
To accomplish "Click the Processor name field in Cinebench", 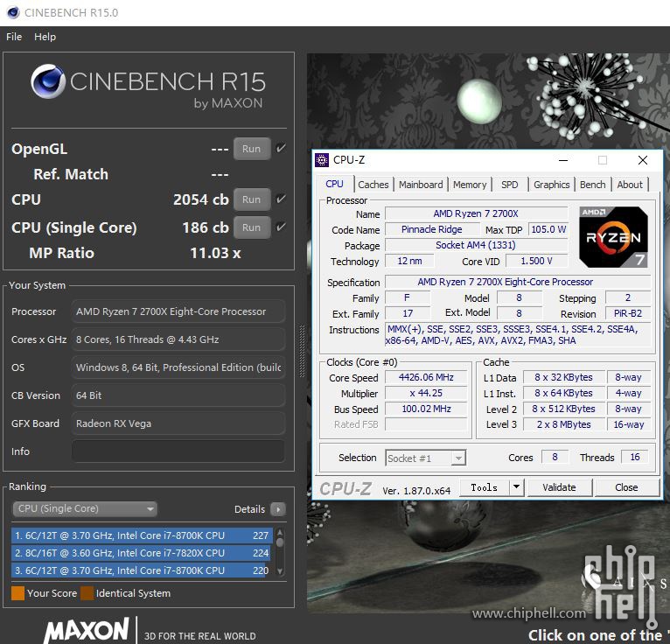I will click(178, 311).
